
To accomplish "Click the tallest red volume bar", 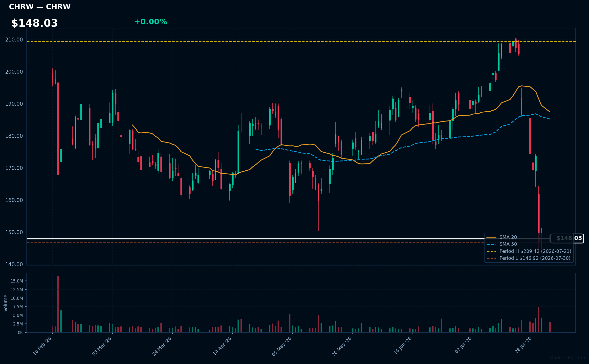I will point(58,304).
